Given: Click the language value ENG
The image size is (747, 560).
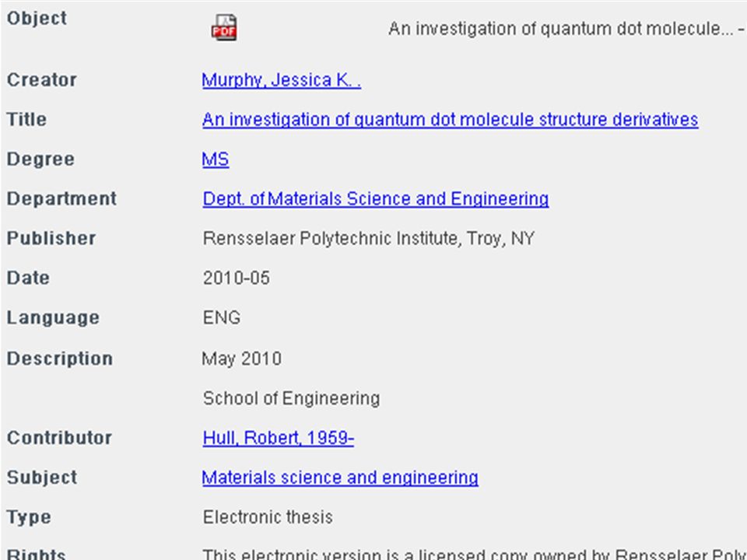Looking at the screenshot, I should (222, 317).
